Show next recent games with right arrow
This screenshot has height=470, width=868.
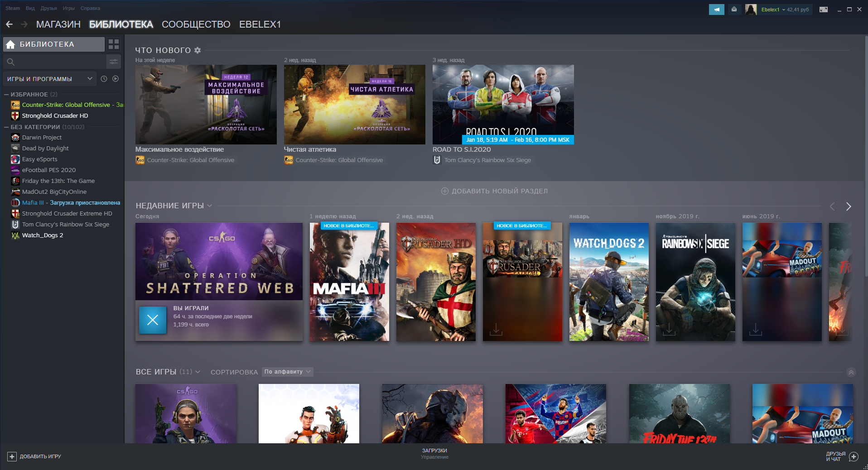click(x=849, y=206)
